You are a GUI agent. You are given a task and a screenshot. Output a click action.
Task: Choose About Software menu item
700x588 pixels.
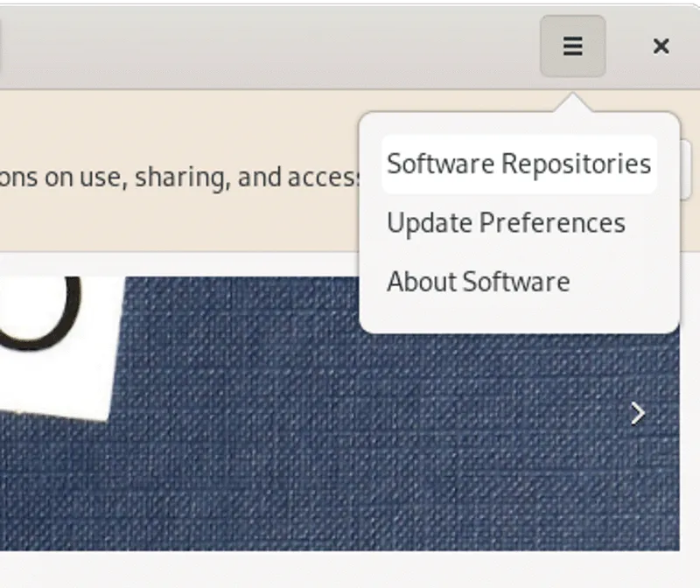[x=519, y=282]
